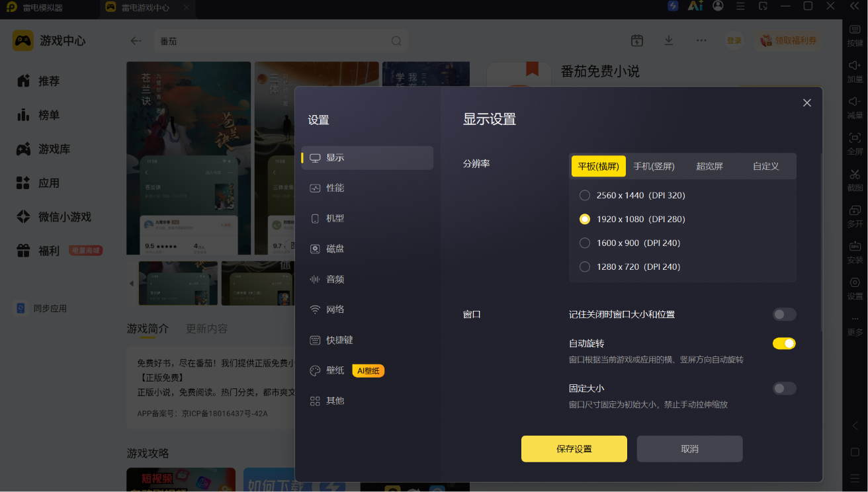Image resolution: width=868 pixels, height=492 pixels.
Task: Turn on the 固定大小 toggle
Action: 784,388
